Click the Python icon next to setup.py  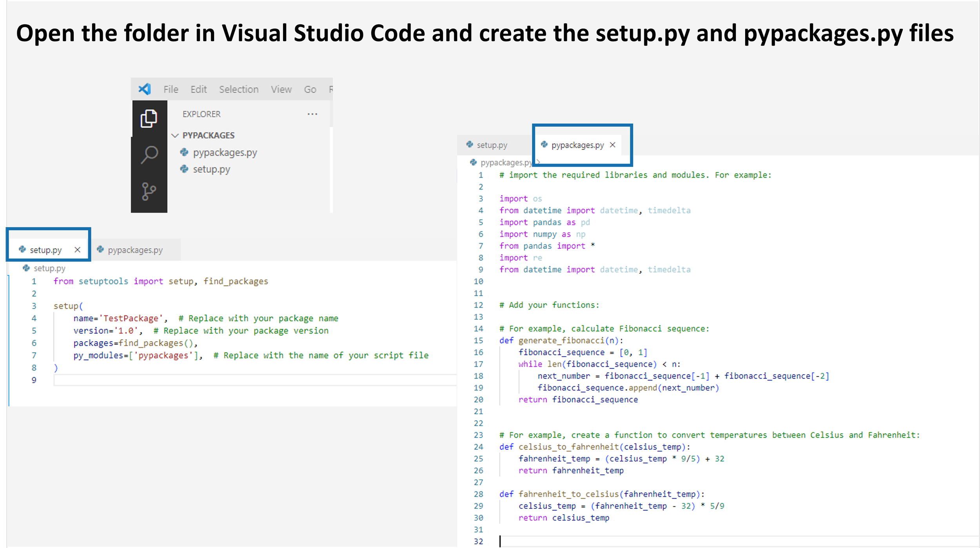[184, 169]
